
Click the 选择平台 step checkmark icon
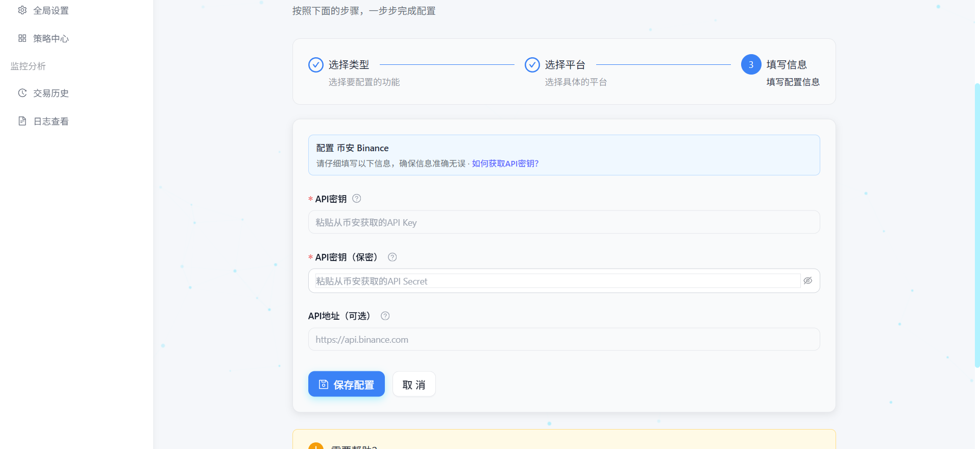point(532,65)
